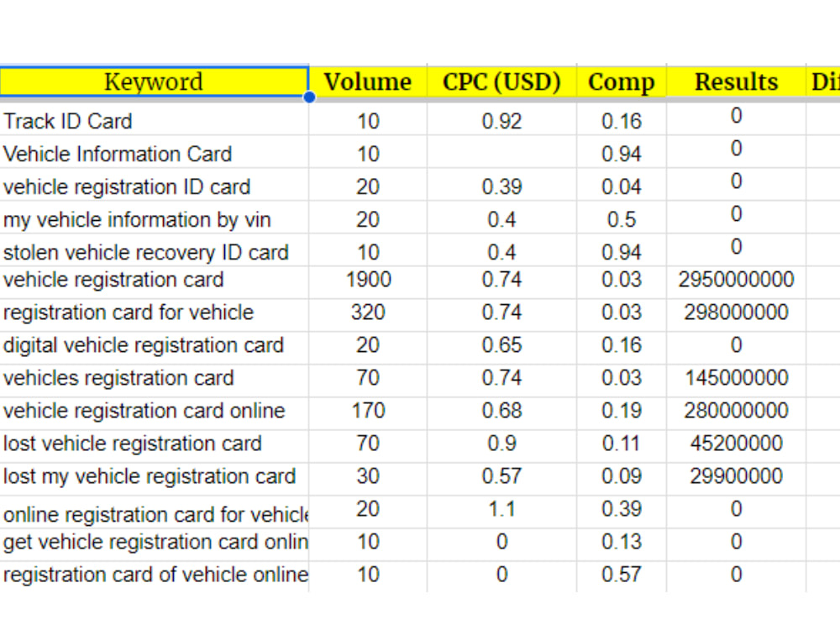Select the 'online registration card for vehicle' cell

point(155,514)
